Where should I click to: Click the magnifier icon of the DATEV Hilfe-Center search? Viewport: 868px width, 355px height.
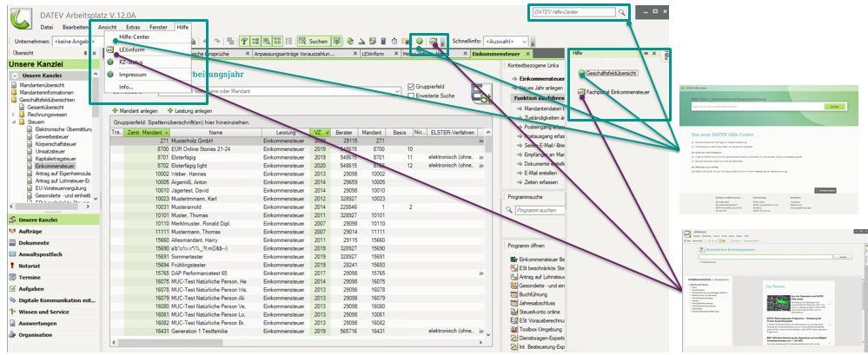[621, 12]
